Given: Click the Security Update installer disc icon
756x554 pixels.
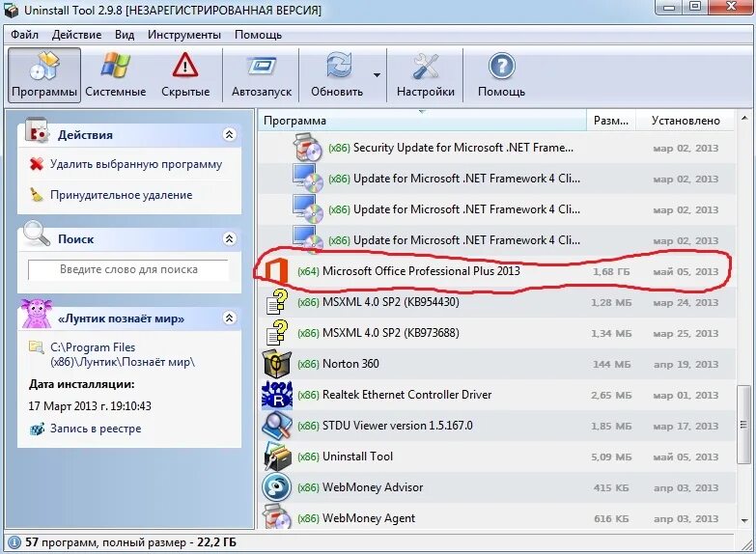Looking at the screenshot, I should 308,148.
